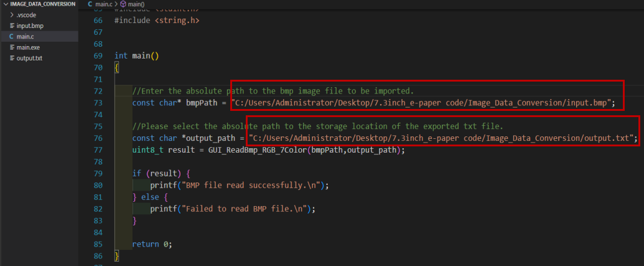Open input.bmp from the file tree
644x266 pixels.
(30, 26)
